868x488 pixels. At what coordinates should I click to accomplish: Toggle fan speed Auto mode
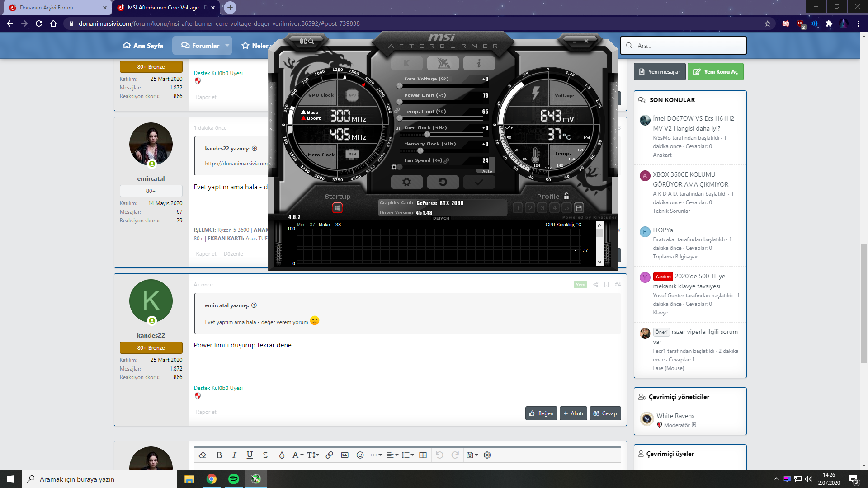[487, 171]
